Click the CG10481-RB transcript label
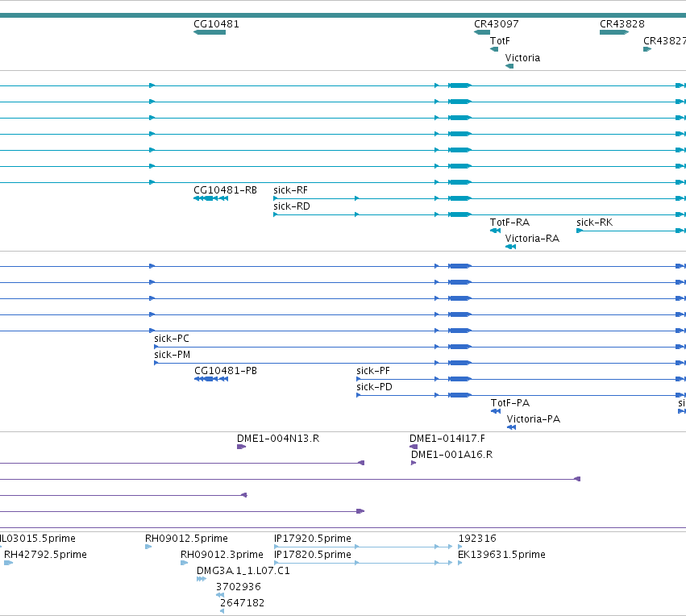This screenshot has height=616, width=686. click(226, 190)
